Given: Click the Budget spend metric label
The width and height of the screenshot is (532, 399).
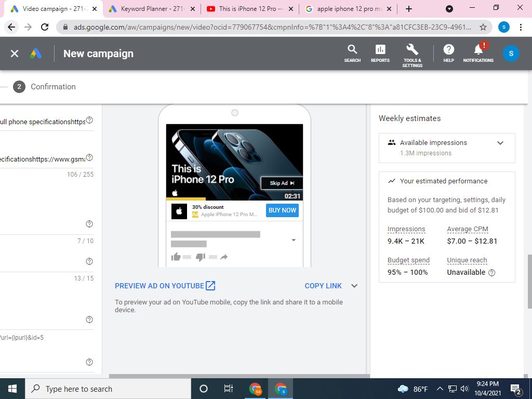Looking at the screenshot, I should point(408,260).
